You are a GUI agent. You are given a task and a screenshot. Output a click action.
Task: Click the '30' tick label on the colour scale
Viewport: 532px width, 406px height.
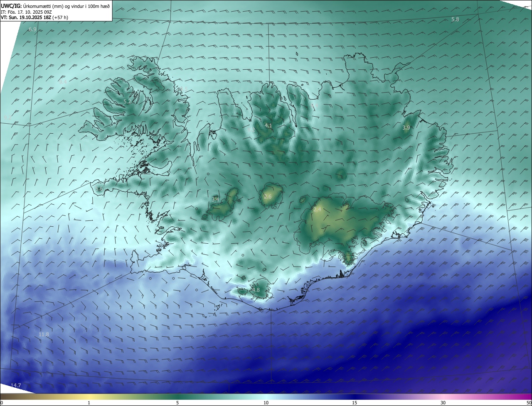[x=443, y=403]
